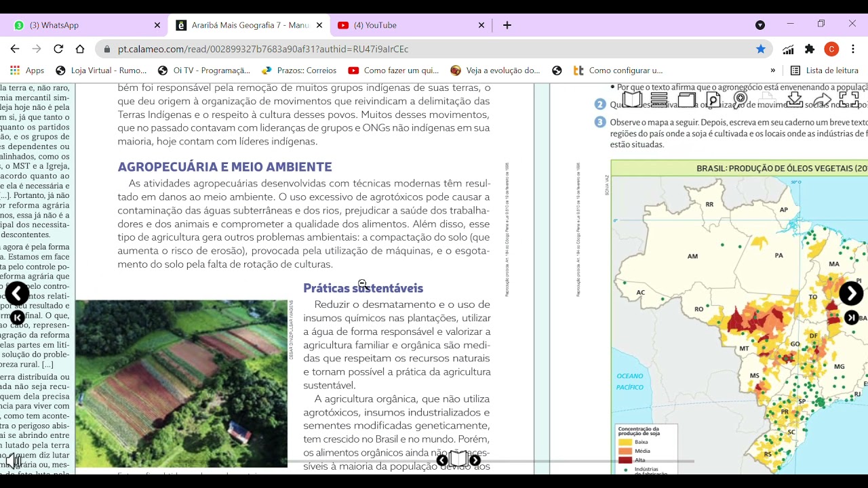Click the book handle on the page slider

point(458,460)
